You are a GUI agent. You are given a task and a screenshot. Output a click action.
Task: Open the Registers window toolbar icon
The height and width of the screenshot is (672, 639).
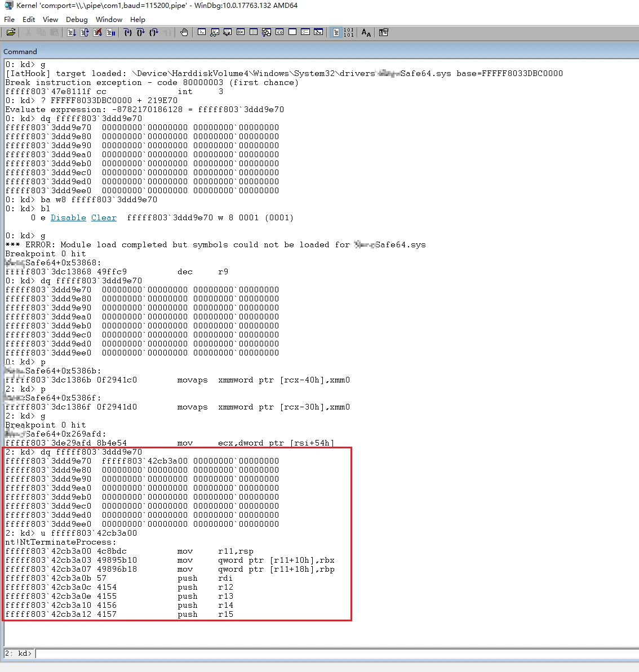pos(241,32)
